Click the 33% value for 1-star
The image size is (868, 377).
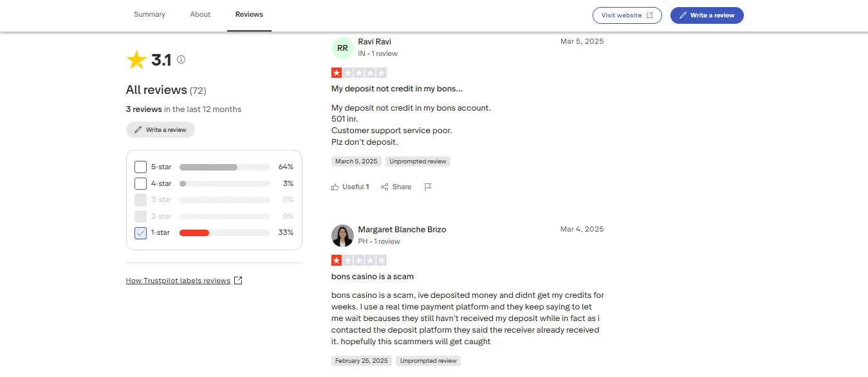(286, 233)
